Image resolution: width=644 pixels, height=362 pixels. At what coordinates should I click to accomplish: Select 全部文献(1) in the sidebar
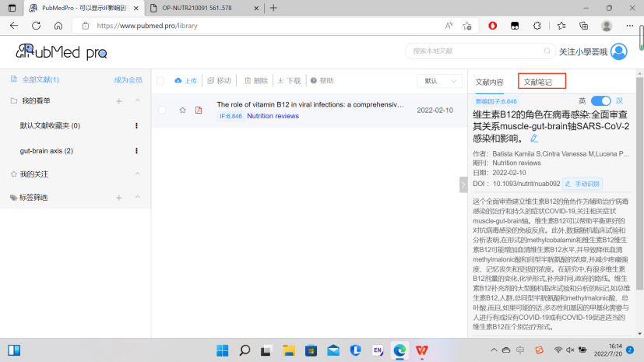pos(40,79)
